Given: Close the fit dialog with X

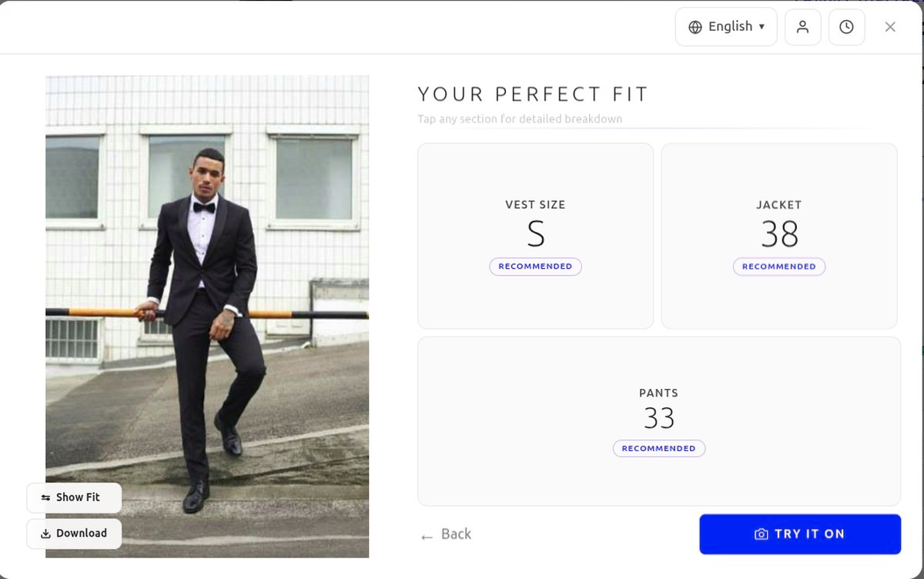Looking at the screenshot, I should 890,27.
